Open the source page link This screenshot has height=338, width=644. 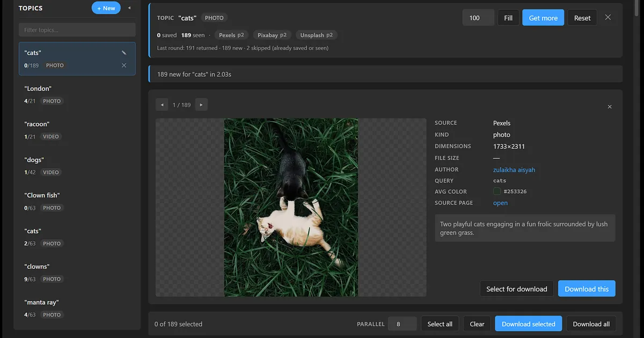[x=500, y=203]
